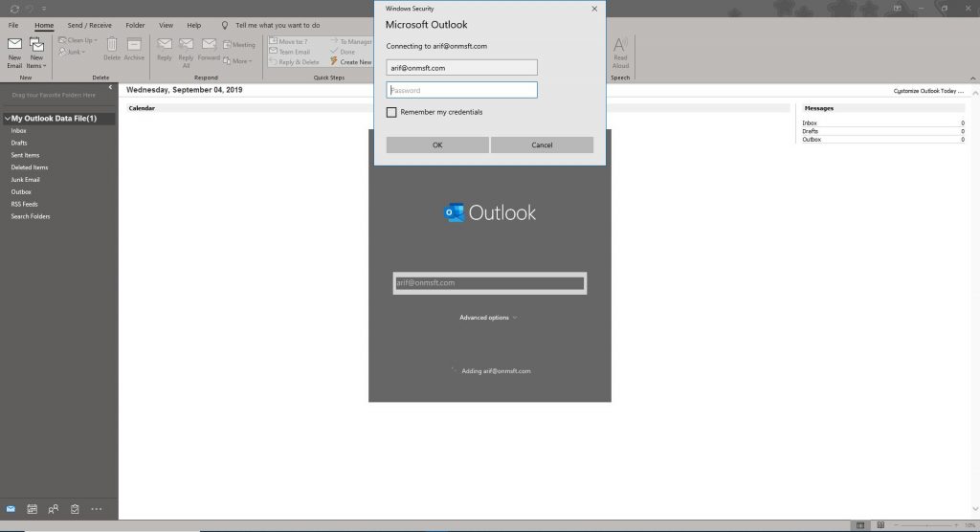The height and width of the screenshot is (532, 980).
Task: Collapse My Outlook Data File(1) folder tree
Action: click(x=7, y=119)
